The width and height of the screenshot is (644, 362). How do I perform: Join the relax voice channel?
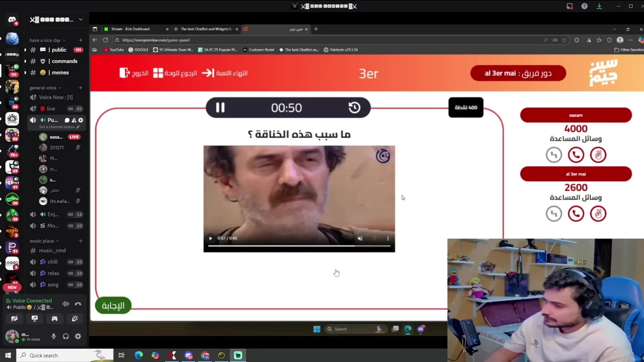(x=55, y=274)
